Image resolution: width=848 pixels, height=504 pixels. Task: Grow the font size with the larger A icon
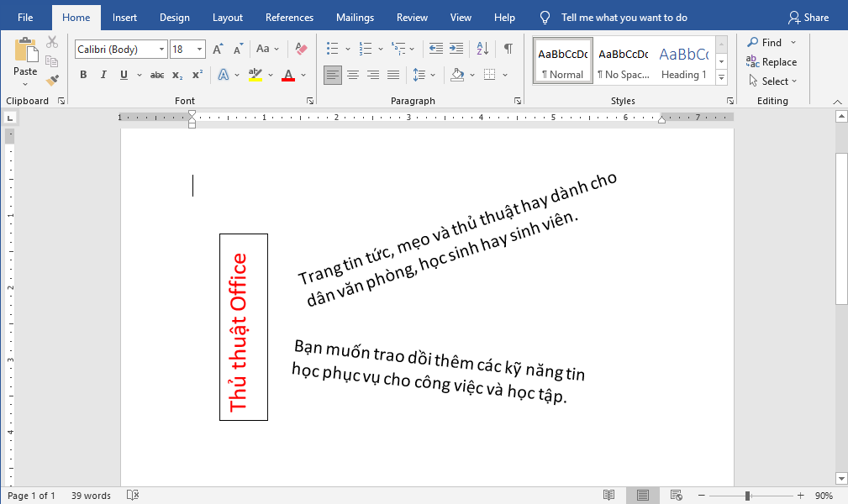tap(218, 50)
